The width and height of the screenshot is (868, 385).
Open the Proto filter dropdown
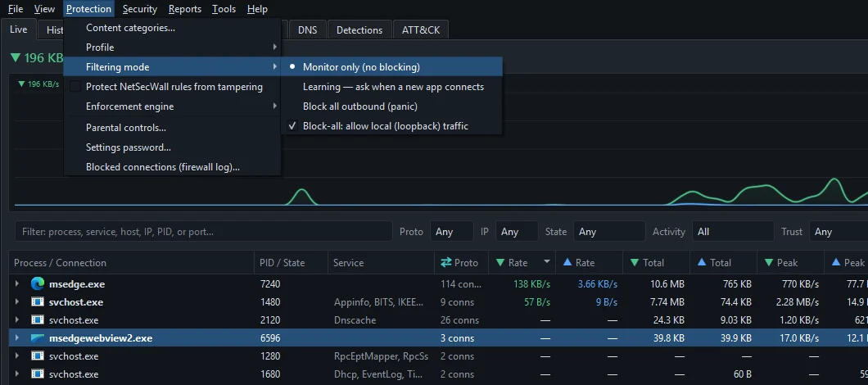[451, 232]
